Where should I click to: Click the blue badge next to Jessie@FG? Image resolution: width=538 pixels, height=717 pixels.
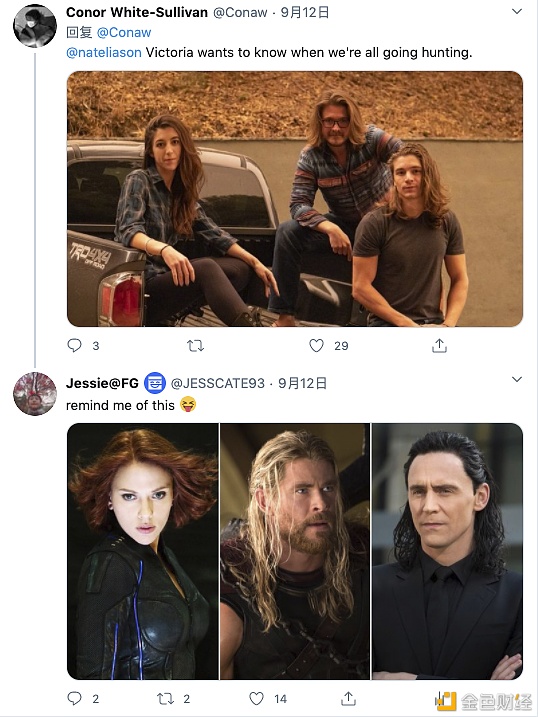pos(155,383)
